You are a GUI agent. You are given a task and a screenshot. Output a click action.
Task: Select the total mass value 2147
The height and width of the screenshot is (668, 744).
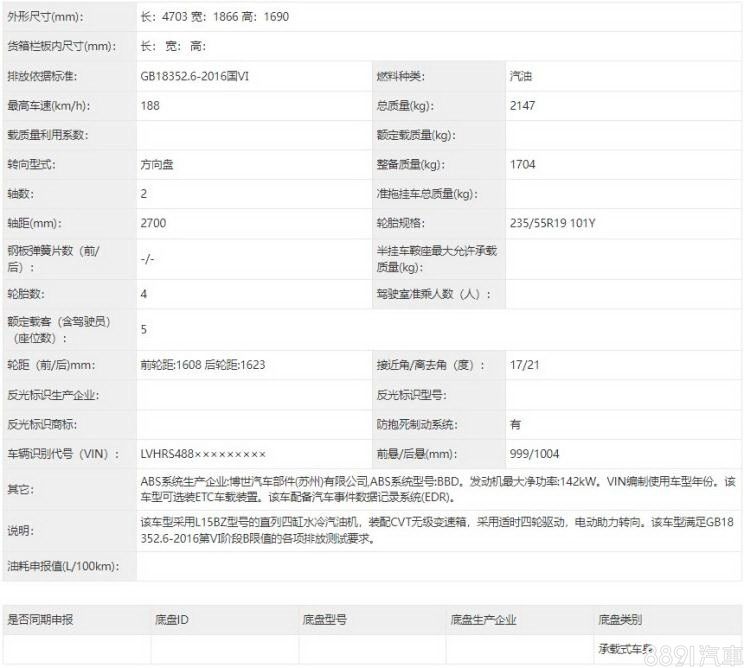coord(523,106)
